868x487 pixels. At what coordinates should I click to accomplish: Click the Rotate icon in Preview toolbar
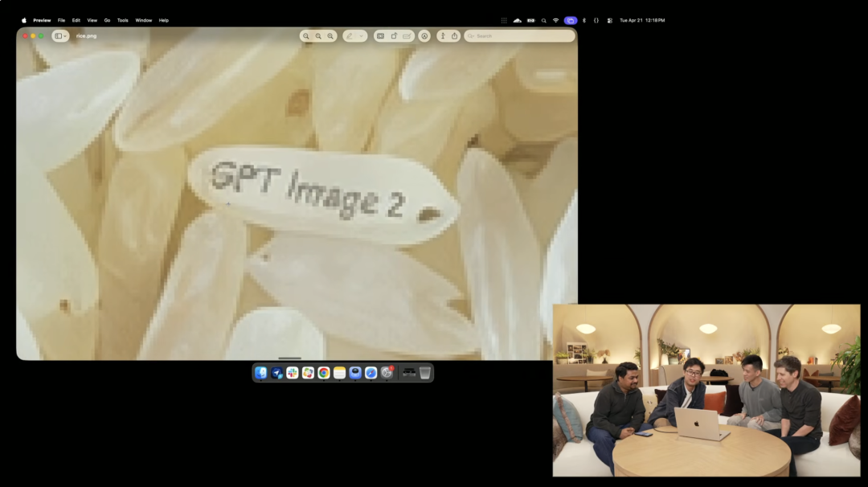pos(394,36)
